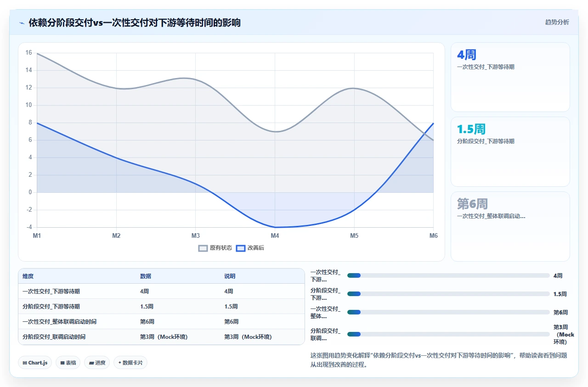Viewport: 588px width, 387px height.
Task: Click the M5 axis label
Action: (x=354, y=236)
